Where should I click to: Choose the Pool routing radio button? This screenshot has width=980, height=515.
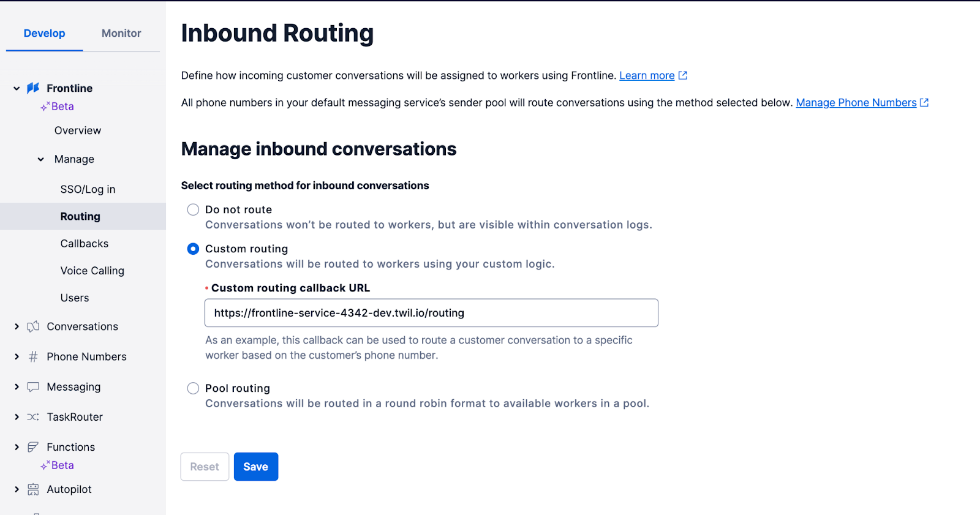[193, 388]
